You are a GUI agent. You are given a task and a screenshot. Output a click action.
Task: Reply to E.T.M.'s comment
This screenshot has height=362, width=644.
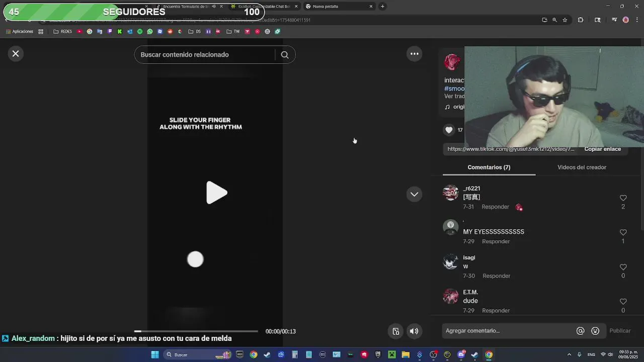(496, 311)
